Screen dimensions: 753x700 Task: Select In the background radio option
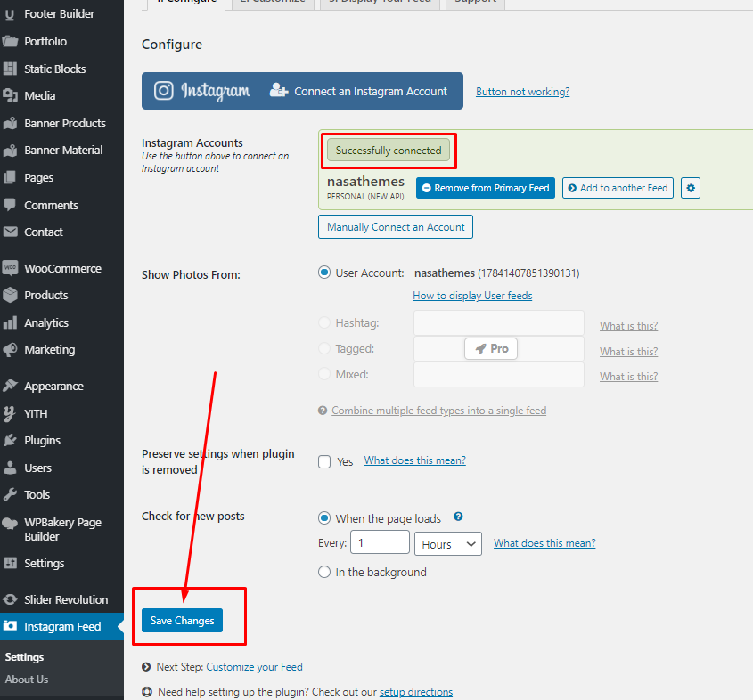(324, 572)
